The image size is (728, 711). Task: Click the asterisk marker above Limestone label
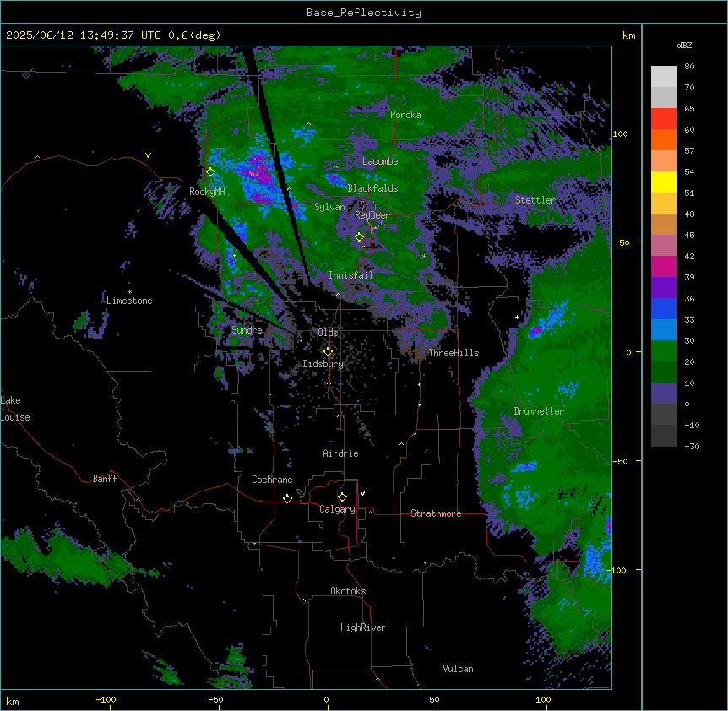point(129,292)
